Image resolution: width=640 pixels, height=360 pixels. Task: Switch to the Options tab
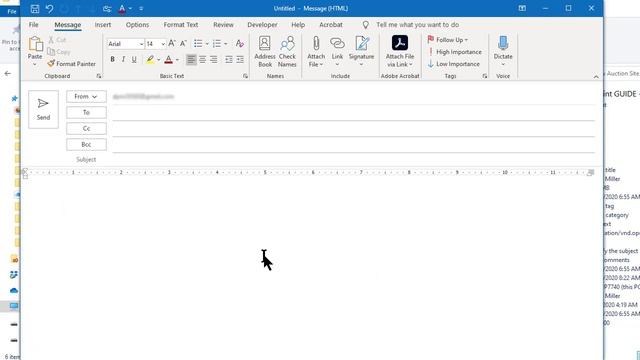(138, 25)
